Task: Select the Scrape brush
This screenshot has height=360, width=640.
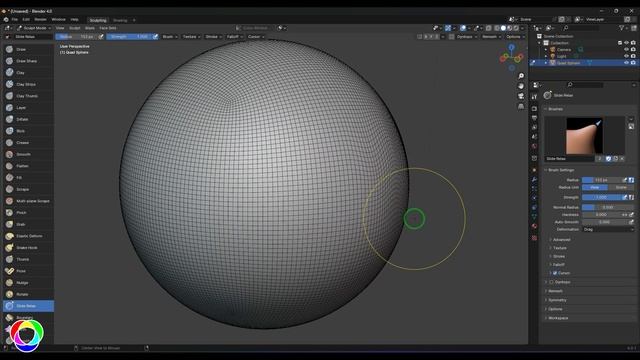Action: [28, 189]
